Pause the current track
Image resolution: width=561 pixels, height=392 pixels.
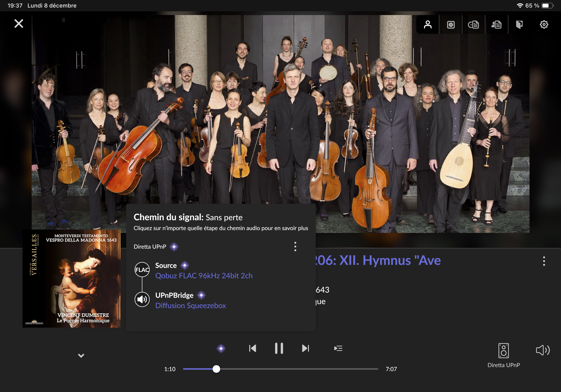279,348
